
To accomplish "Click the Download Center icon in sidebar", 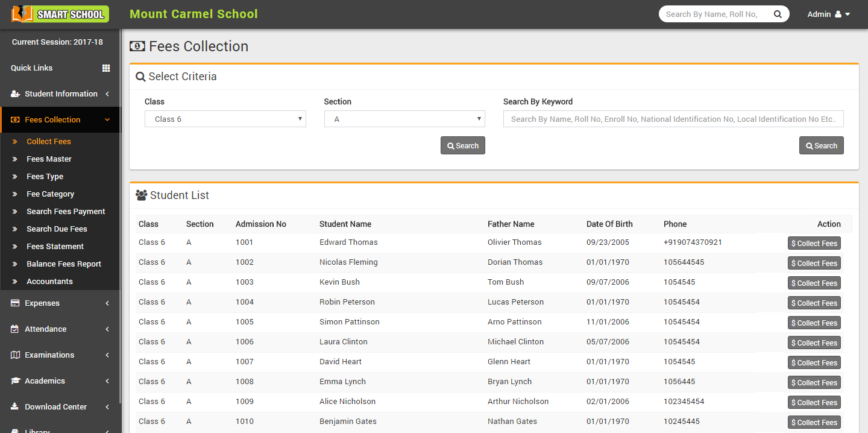I will pos(15,407).
